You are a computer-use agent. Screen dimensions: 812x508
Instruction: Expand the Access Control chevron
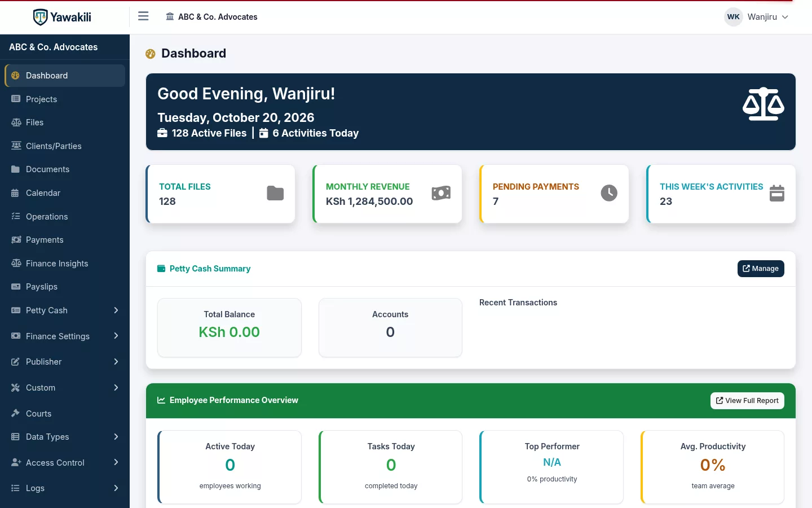click(x=116, y=462)
